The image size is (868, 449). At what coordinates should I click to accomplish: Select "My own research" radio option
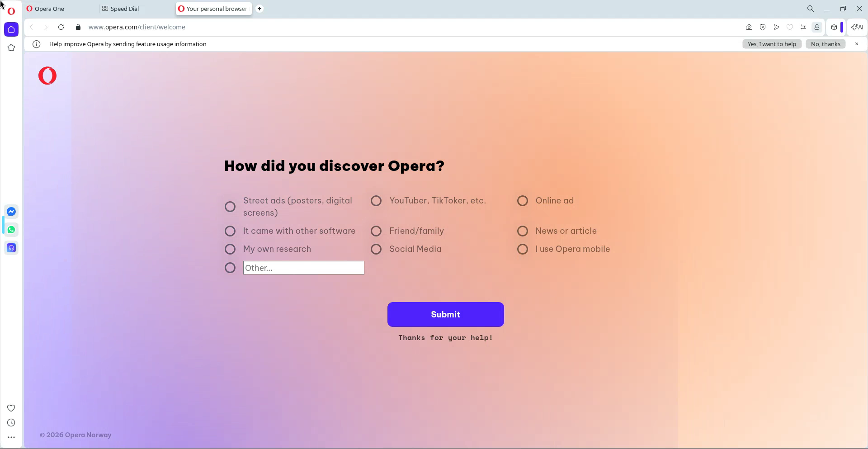pos(230,249)
